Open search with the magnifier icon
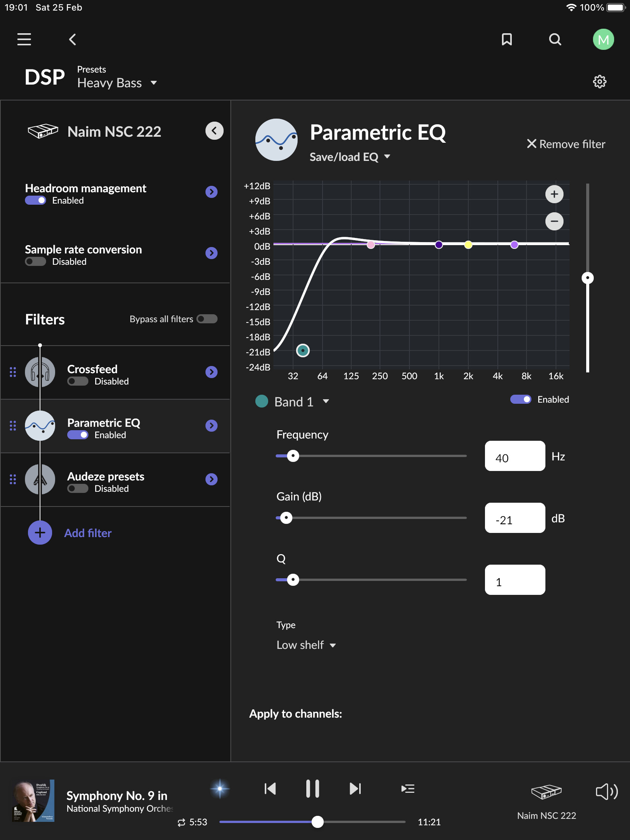This screenshot has width=630, height=840. point(555,39)
